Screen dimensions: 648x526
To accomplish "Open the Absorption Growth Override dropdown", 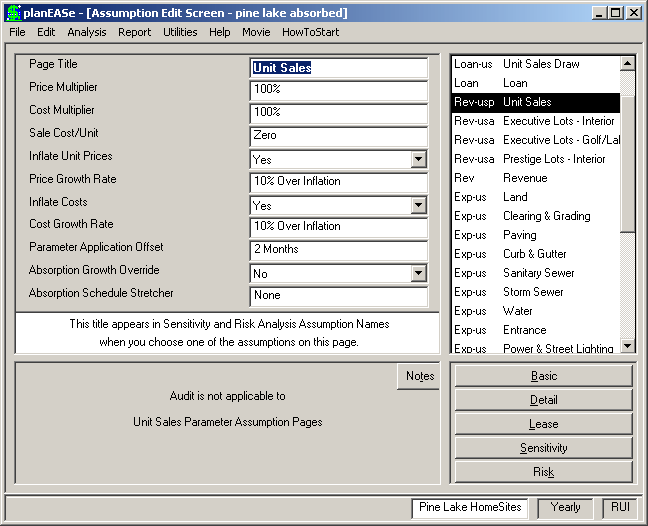I will [418, 273].
